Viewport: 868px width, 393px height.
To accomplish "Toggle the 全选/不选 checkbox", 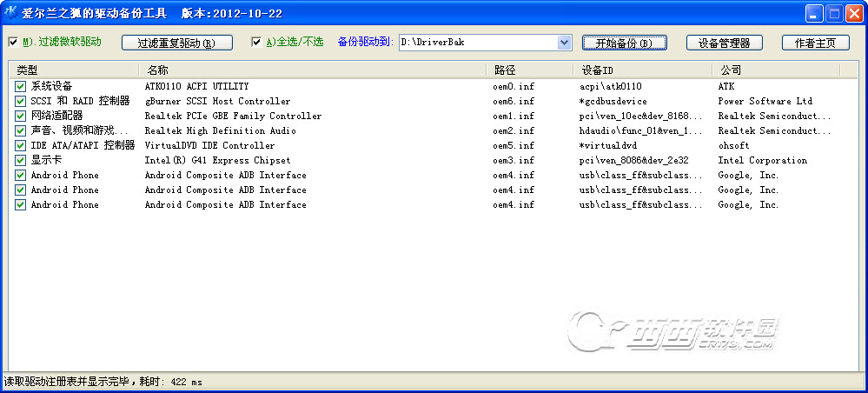I will click(256, 42).
